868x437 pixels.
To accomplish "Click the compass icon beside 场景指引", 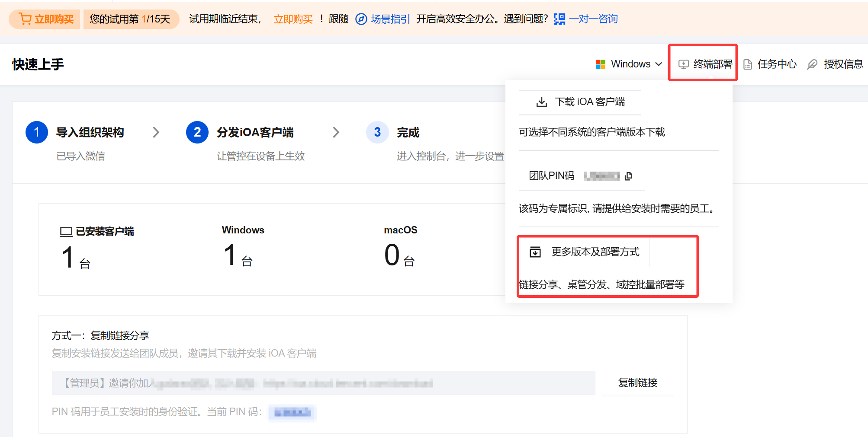I will [361, 19].
